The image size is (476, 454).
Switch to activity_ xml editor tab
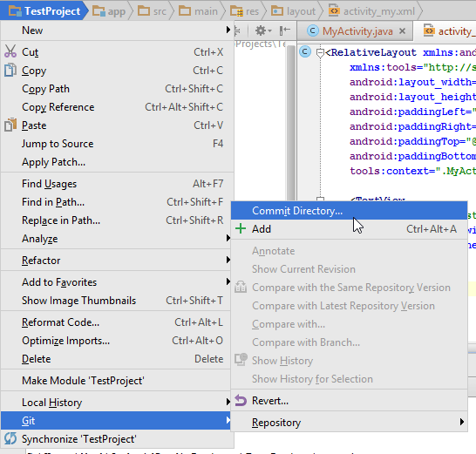pyautogui.click(x=445, y=31)
